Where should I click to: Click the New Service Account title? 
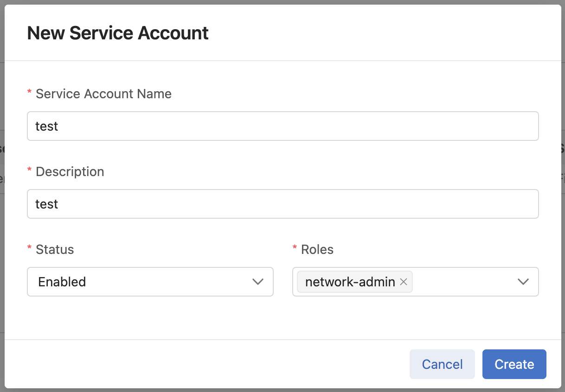(x=118, y=33)
